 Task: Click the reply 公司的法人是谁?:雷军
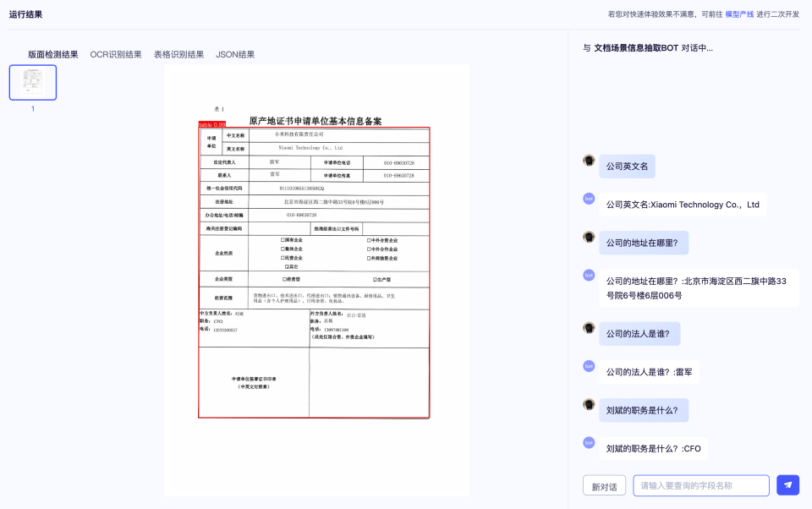(x=649, y=372)
